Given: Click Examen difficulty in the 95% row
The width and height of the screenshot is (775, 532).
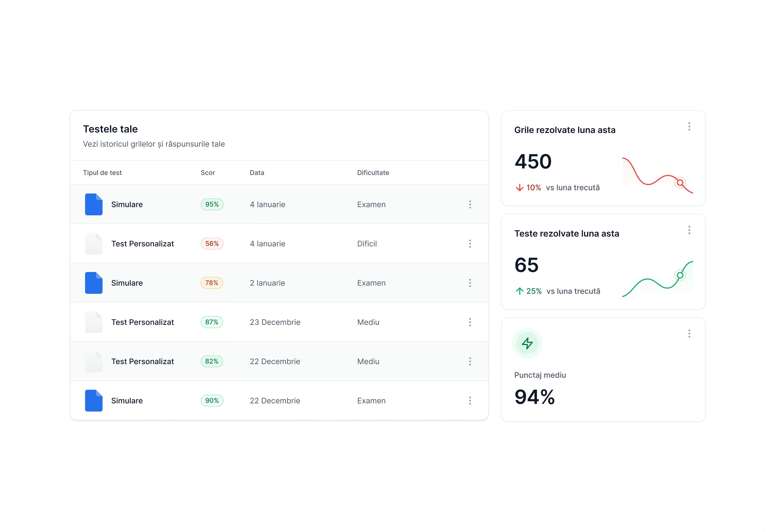Looking at the screenshot, I should click(x=371, y=204).
